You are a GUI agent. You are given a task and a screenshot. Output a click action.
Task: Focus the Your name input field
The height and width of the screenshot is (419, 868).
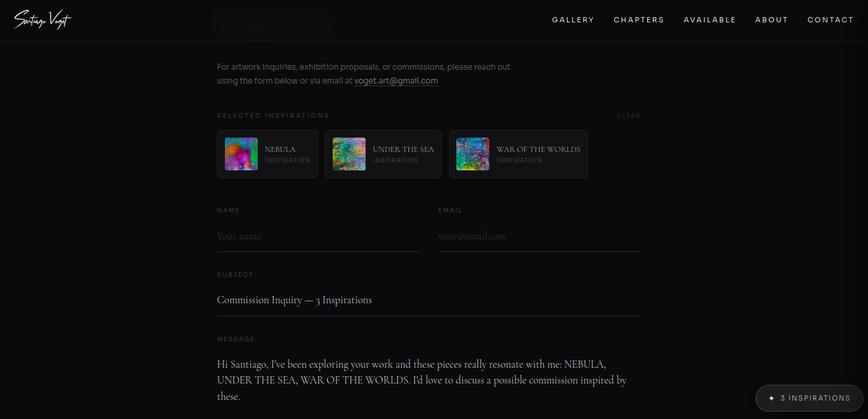tap(318, 236)
